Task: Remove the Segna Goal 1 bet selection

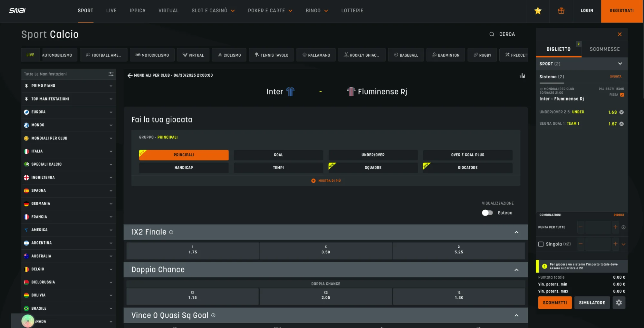Action: point(621,124)
